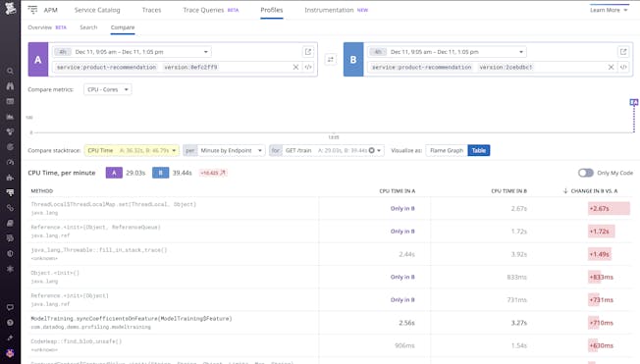Click the percent change badge beside 39.44s
Viewport: 640px width, 364px height.
pos(213,173)
